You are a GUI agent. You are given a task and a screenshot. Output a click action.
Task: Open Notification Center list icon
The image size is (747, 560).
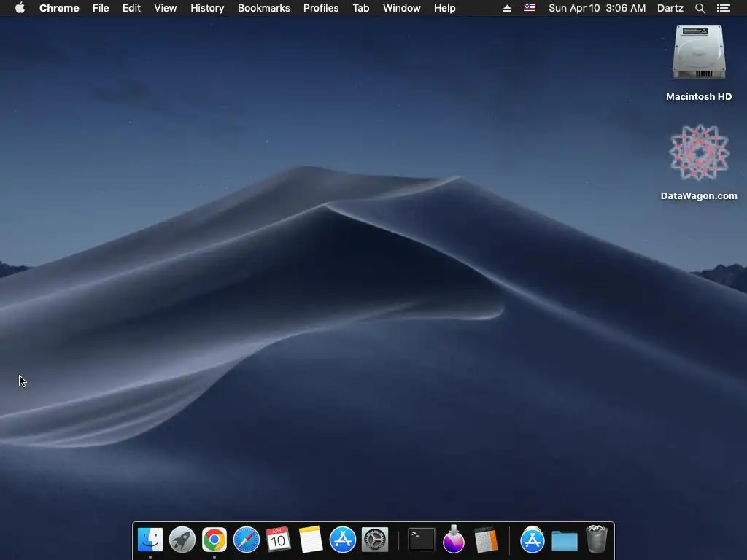(x=724, y=8)
